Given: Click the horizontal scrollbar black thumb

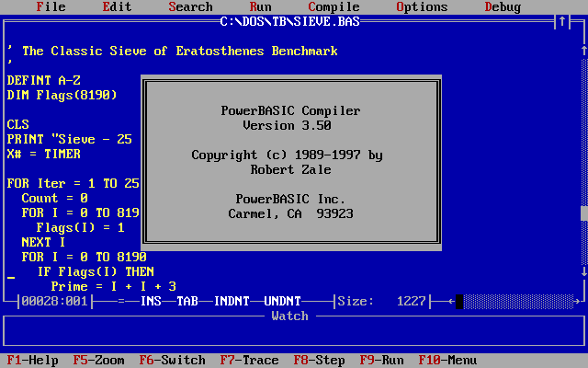Looking at the screenshot, I should click(x=459, y=302).
